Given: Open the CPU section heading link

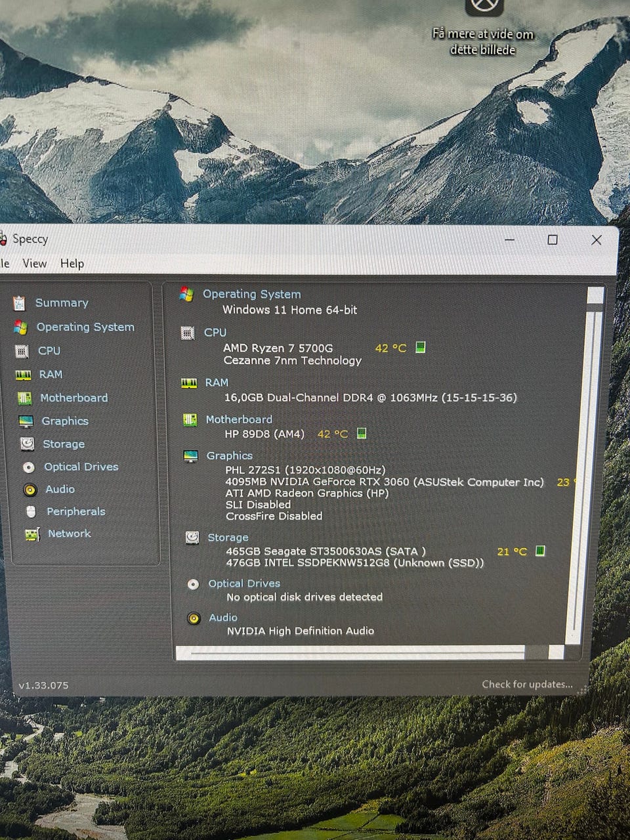Looking at the screenshot, I should point(215,332).
